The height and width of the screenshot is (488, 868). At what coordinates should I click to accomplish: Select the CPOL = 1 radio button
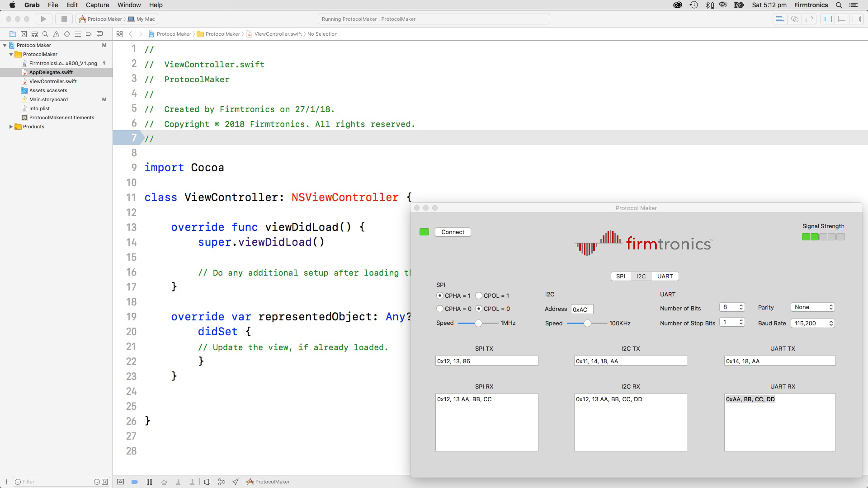[x=479, y=296]
